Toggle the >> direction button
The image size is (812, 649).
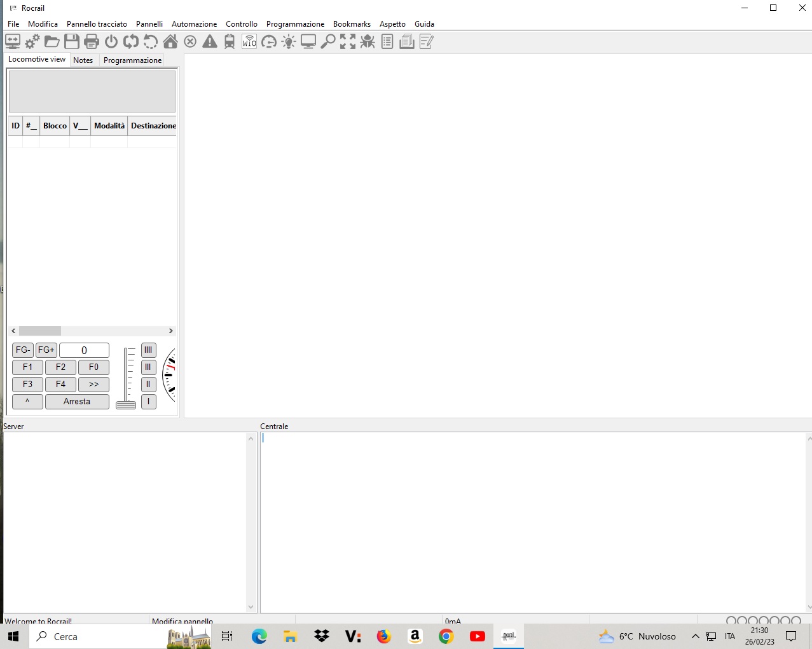93,385
